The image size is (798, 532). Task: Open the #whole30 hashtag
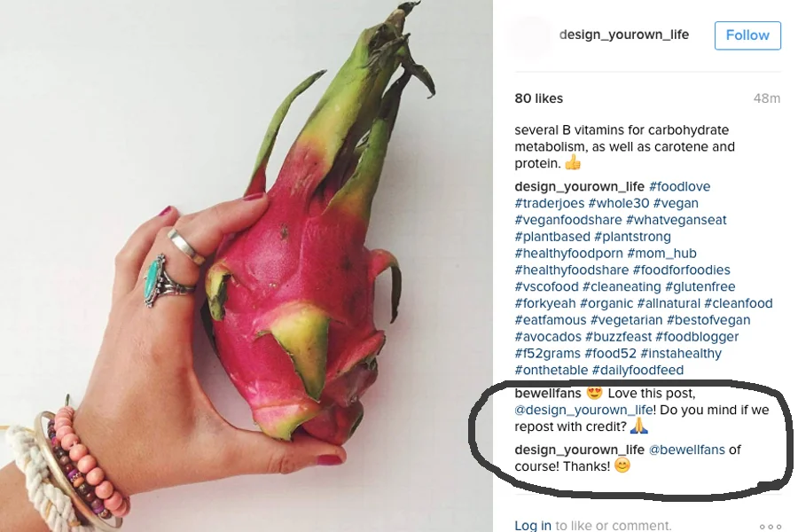(619, 203)
